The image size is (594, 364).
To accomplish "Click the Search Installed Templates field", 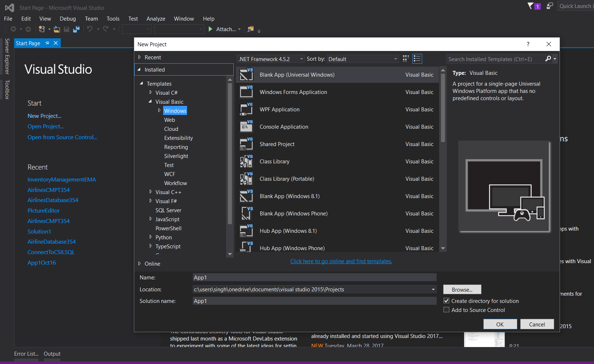I will pos(496,59).
